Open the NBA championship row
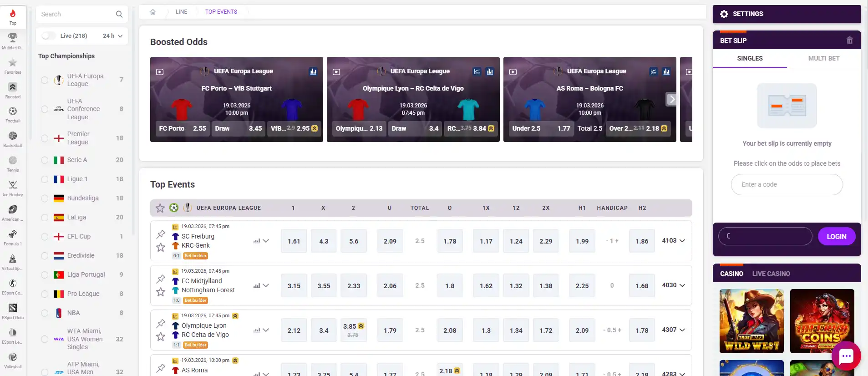 point(83,313)
